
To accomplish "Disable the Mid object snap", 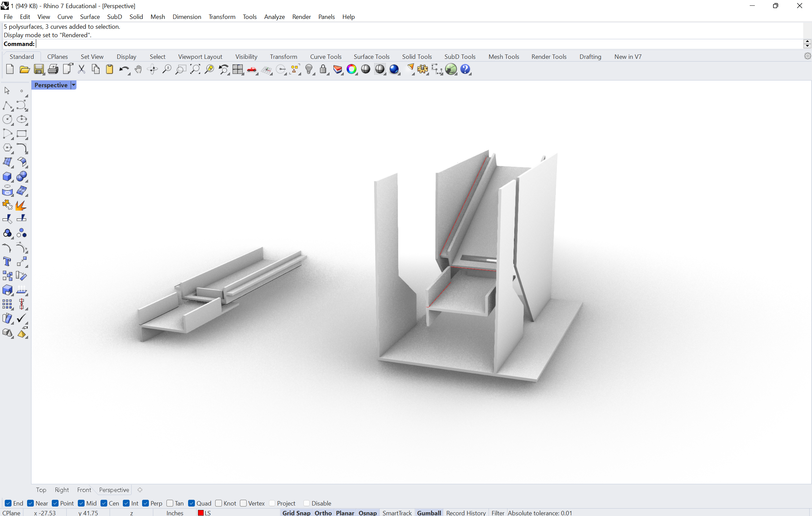I will pyautogui.click(x=81, y=503).
